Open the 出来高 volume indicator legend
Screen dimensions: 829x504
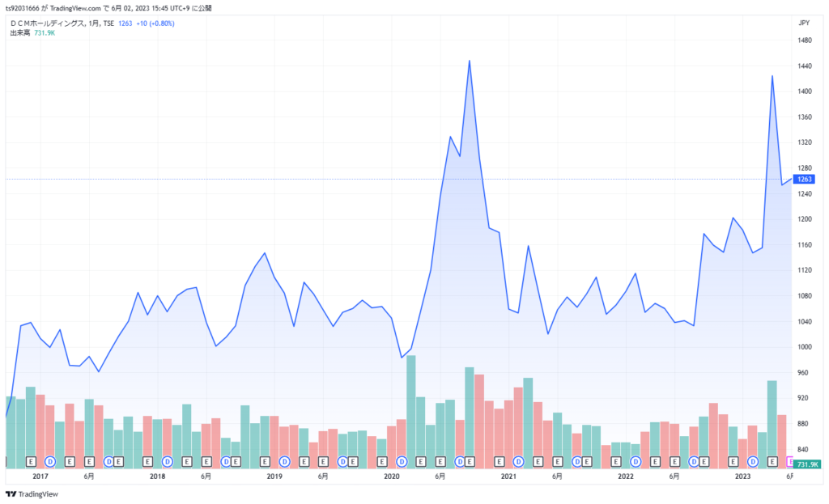[19, 33]
